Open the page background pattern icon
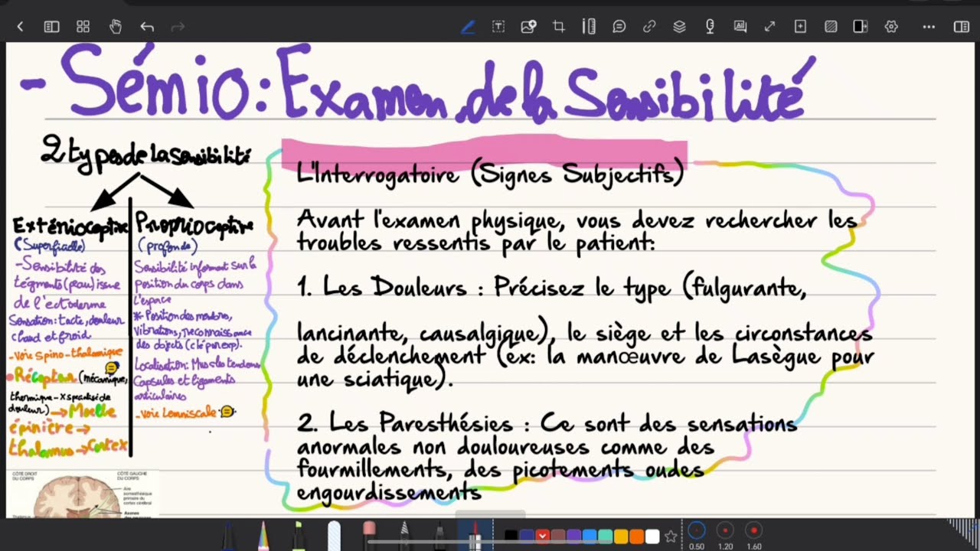This screenshot has height=551, width=980. coord(831,27)
